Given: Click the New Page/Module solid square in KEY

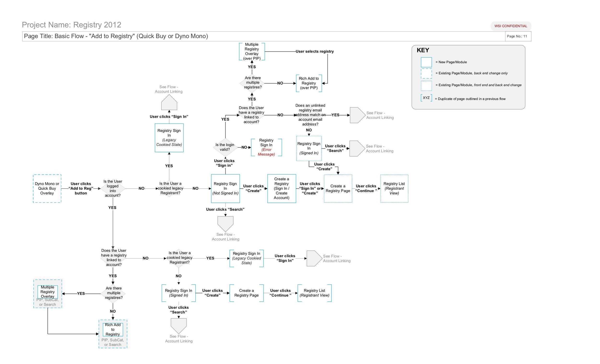Looking at the screenshot, I should (426, 62).
